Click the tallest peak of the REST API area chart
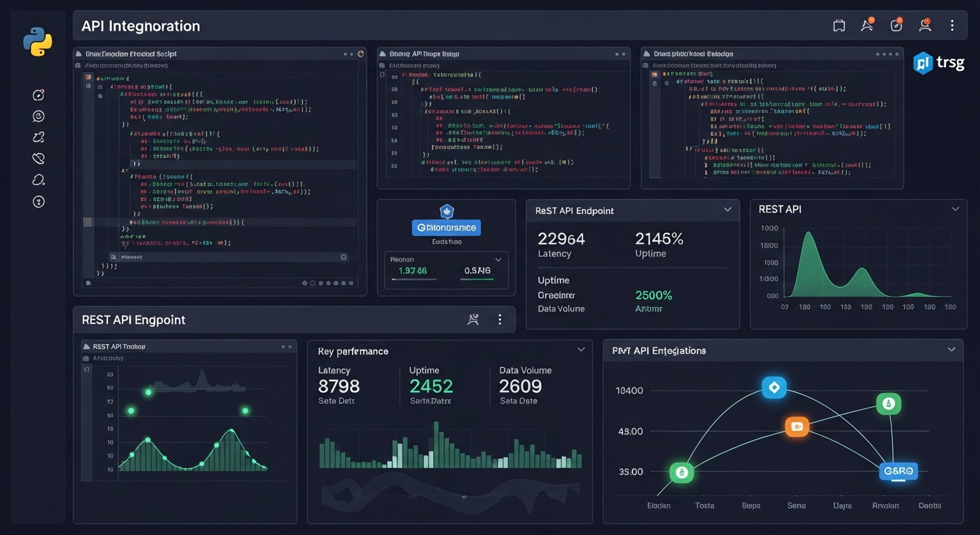 808,234
